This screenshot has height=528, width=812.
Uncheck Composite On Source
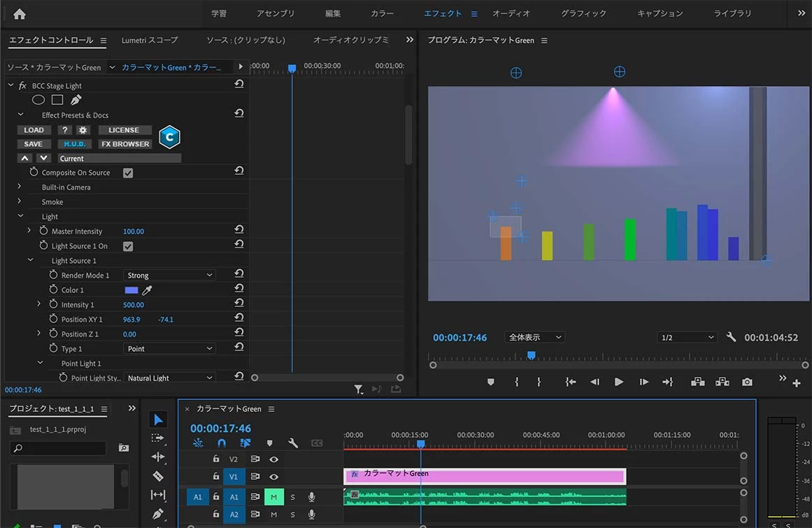(x=128, y=173)
